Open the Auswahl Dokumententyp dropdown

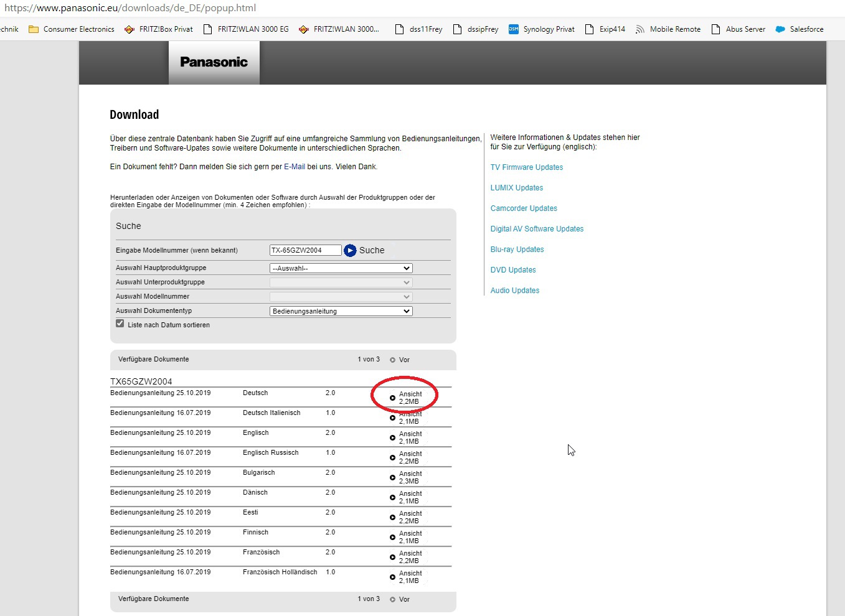point(341,311)
